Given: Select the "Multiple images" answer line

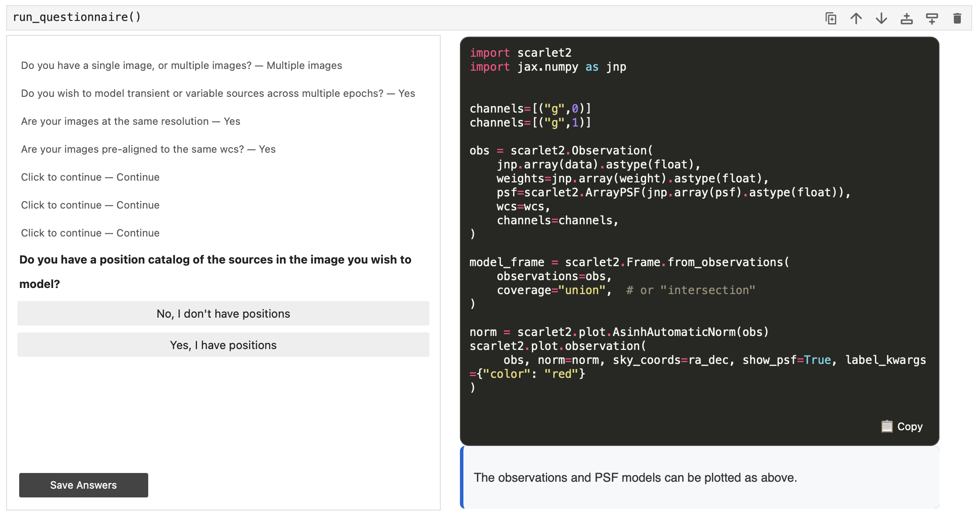Looking at the screenshot, I should tap(181, 65).
